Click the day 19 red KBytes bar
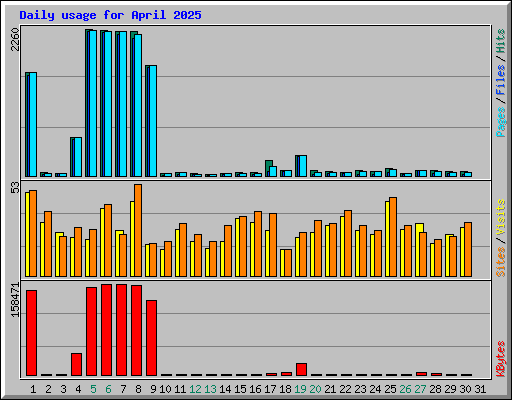Image resolution: width=512 pixels, height=400 pixels. pos(301,369)
